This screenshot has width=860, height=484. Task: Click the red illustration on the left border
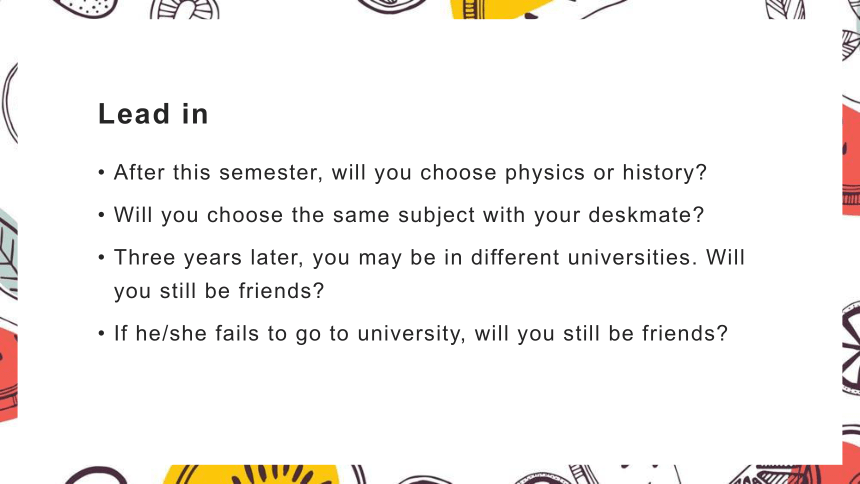(x=9, y=373)
